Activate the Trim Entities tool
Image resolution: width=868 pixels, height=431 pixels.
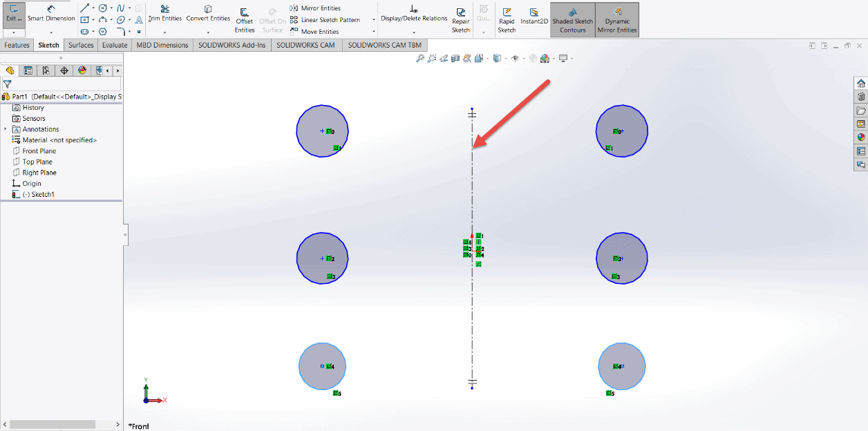(x=164, y=13)
